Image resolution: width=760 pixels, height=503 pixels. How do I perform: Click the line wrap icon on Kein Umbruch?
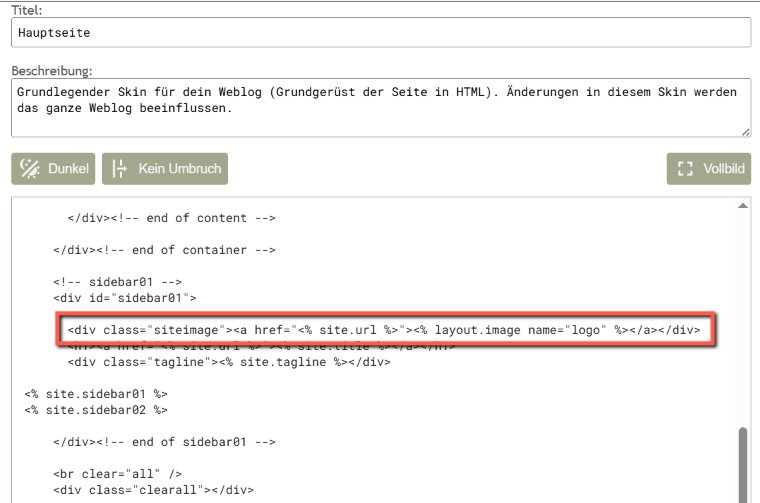[x=120, y=169]
